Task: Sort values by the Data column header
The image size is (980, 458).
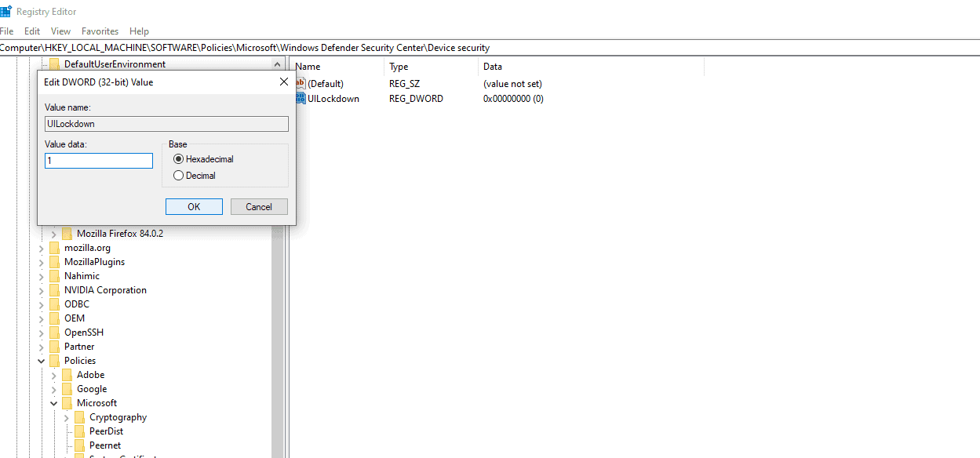Action: (x=591, y=67)
